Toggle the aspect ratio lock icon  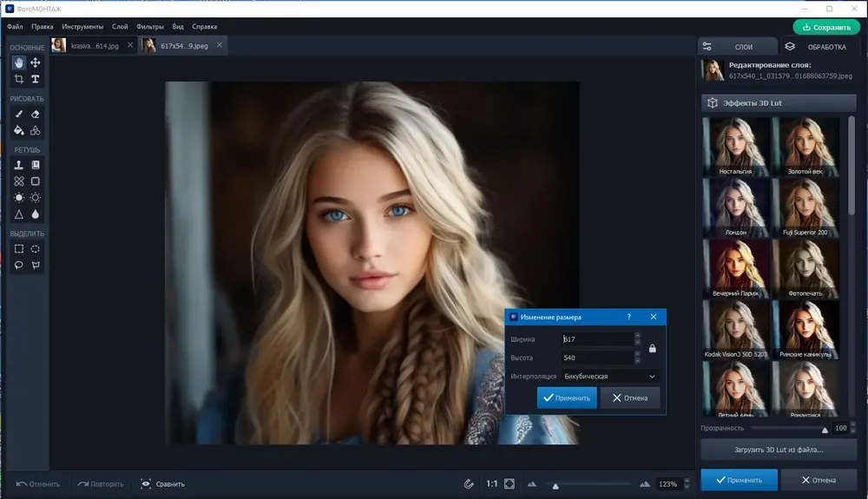(652, 348)
